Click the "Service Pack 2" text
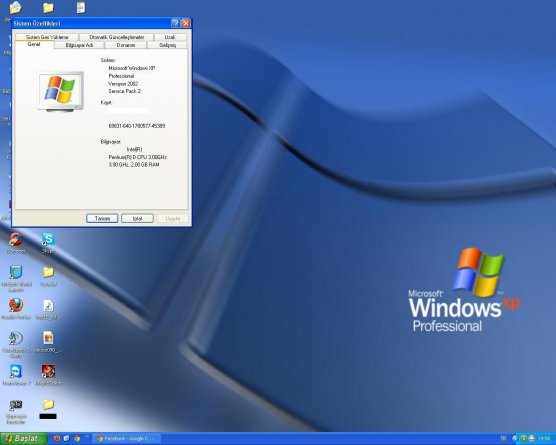 click(x=124, y=91)
